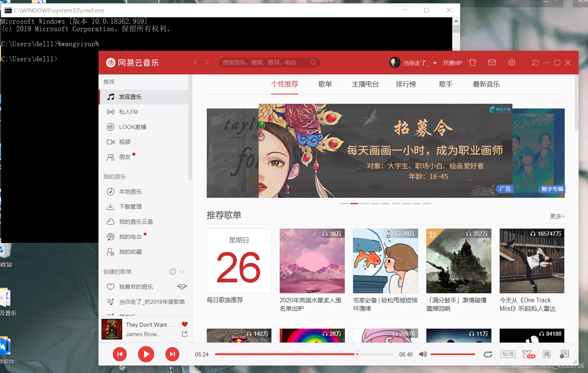
Task: Open the skin (shirt) icon
Action: (x=473, y=63)
